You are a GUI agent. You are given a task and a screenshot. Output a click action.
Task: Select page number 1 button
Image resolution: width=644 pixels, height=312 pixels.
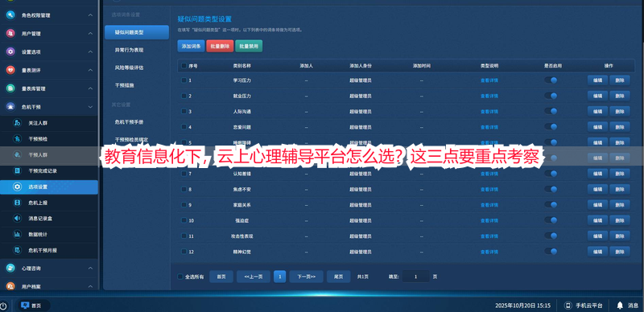tap(279, 277)
